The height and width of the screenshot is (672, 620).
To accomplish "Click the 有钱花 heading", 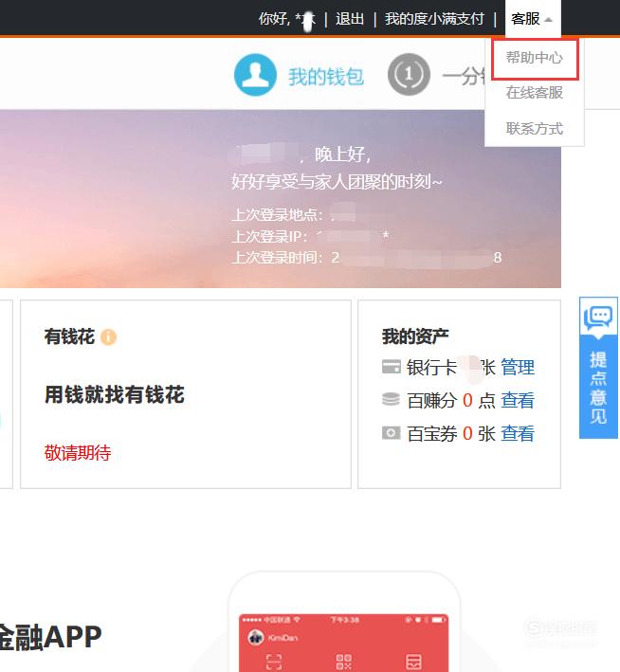I will (69, 336).
